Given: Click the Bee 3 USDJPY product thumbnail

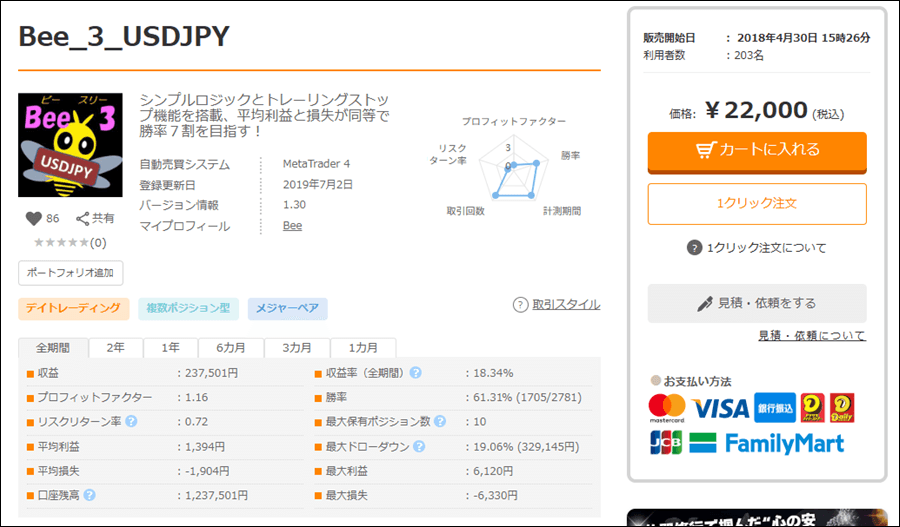Looking at the screenshot, I should point(70,145).
